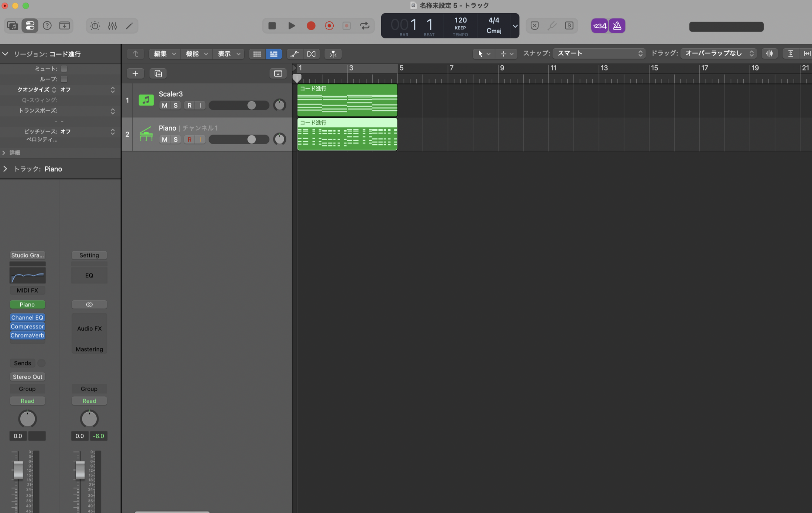Open Smart Controls dial icon
Viewport: 812px width, 513px height.
pos(95,25)
